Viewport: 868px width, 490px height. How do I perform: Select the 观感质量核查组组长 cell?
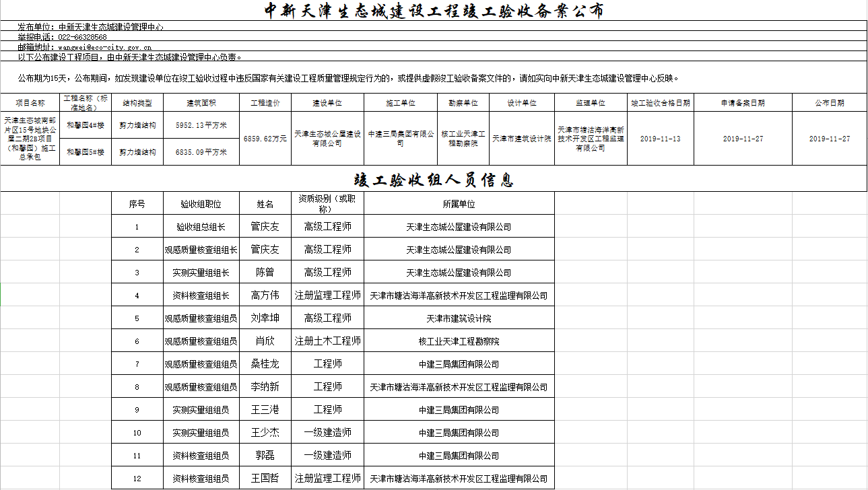pos(201,250)
